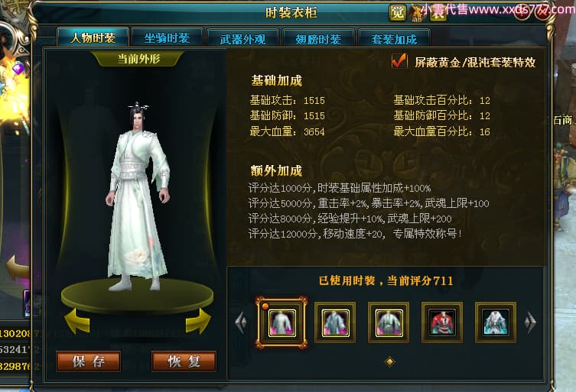
Task: Click the 恢复 button
Action: (184, 361)
